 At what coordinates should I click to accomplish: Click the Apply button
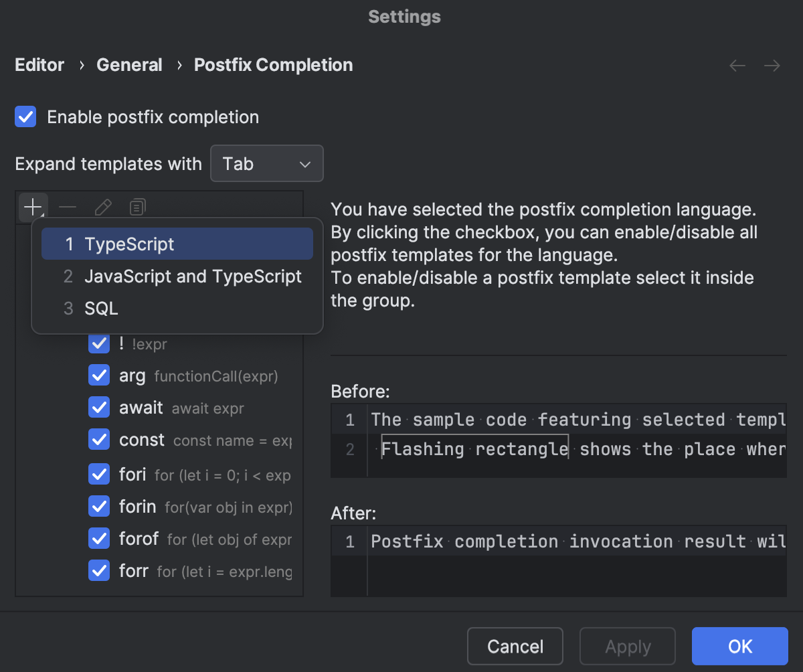point(628,647)
